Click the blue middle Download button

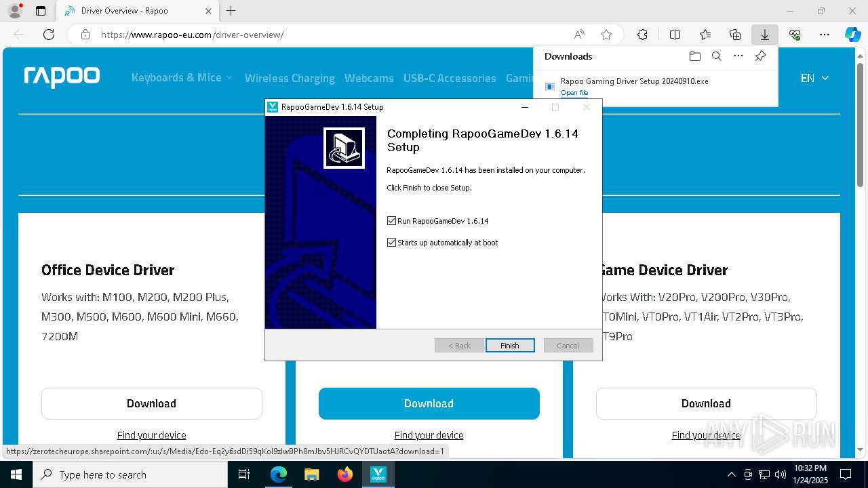(429, 403)
